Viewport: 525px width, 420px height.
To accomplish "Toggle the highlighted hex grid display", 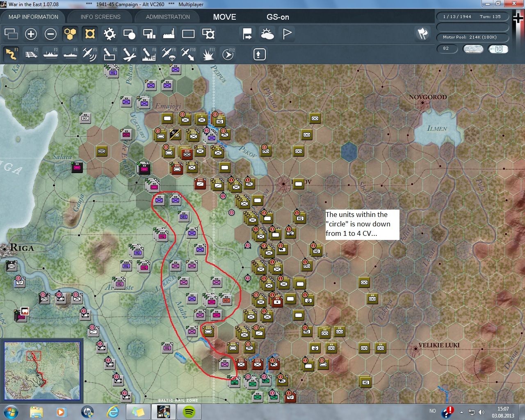I will 70,34.
